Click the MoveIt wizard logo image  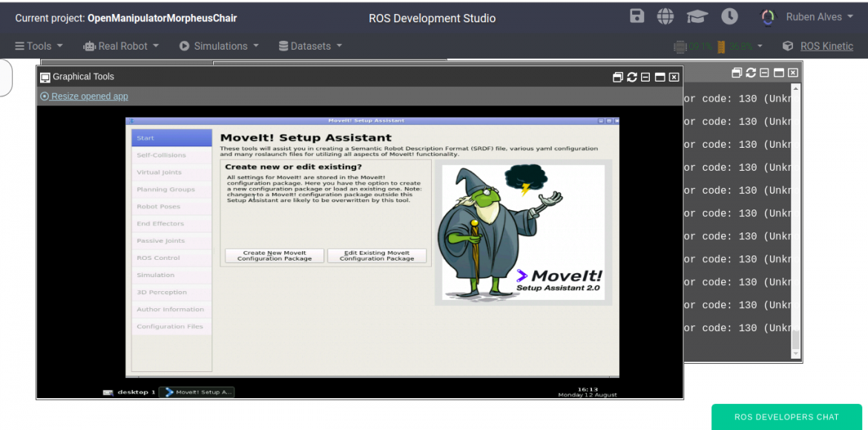click(x=523, y=232)
